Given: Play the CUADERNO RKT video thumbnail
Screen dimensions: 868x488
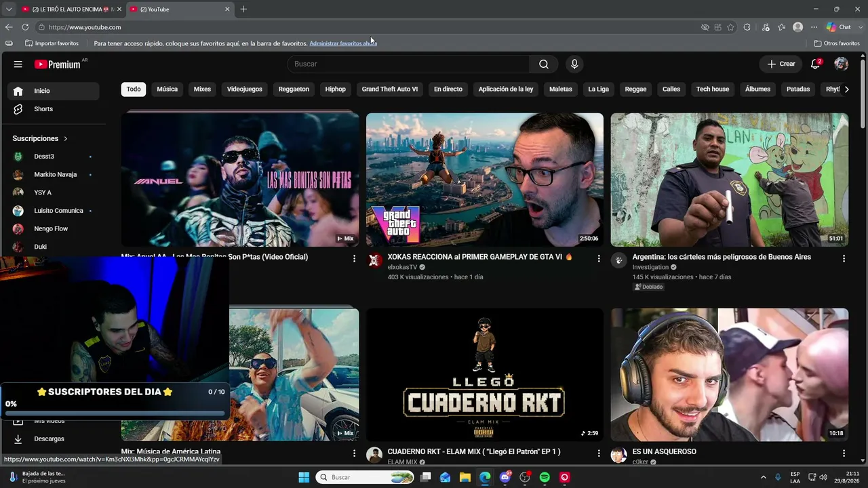Looking at the screenshot, I should click(x=485, y=375).
